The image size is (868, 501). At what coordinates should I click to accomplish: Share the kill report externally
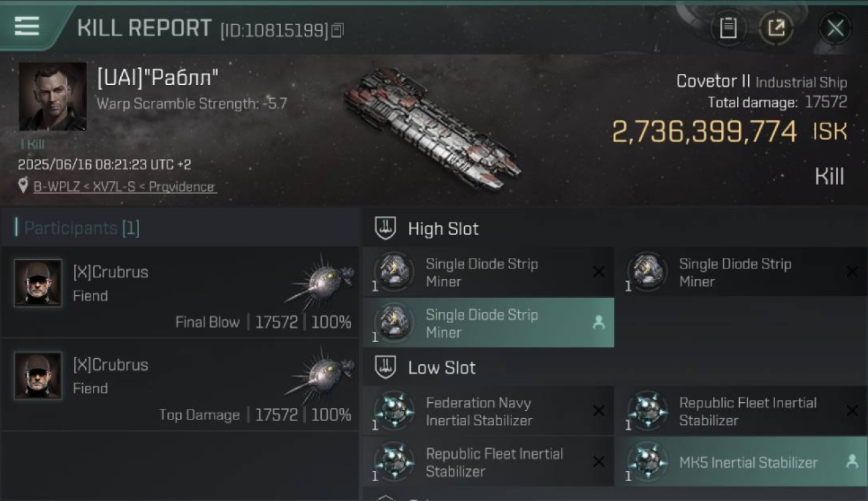click(x=776, y=28)
